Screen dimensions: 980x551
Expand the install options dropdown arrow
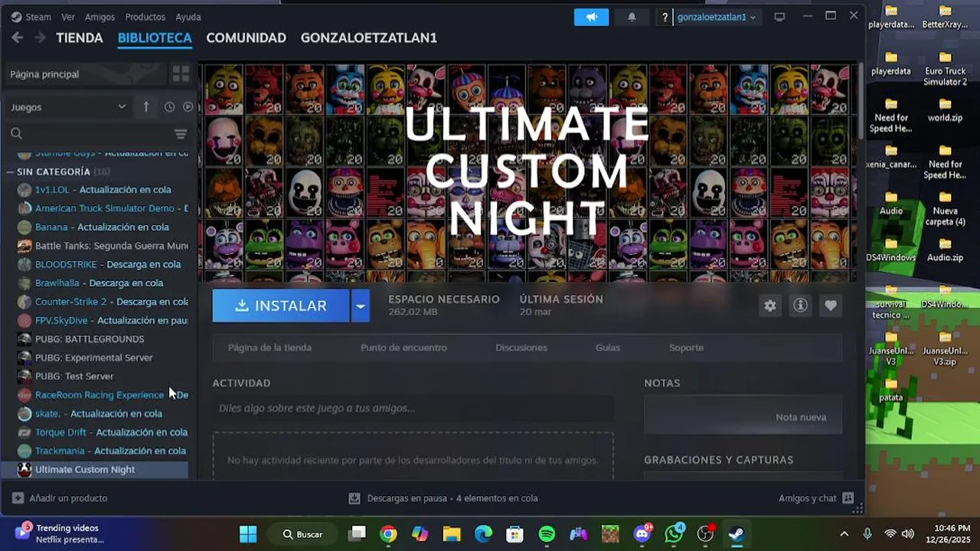360,306
